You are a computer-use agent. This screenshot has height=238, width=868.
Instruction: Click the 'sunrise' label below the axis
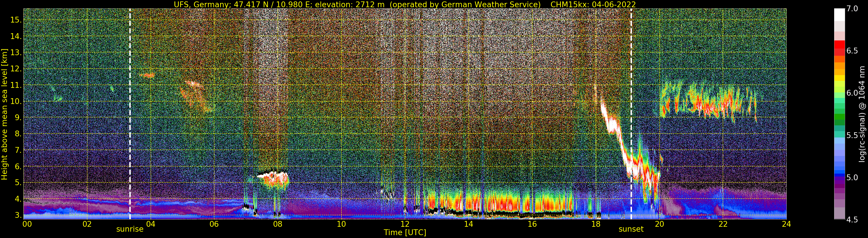coord(130,229)
